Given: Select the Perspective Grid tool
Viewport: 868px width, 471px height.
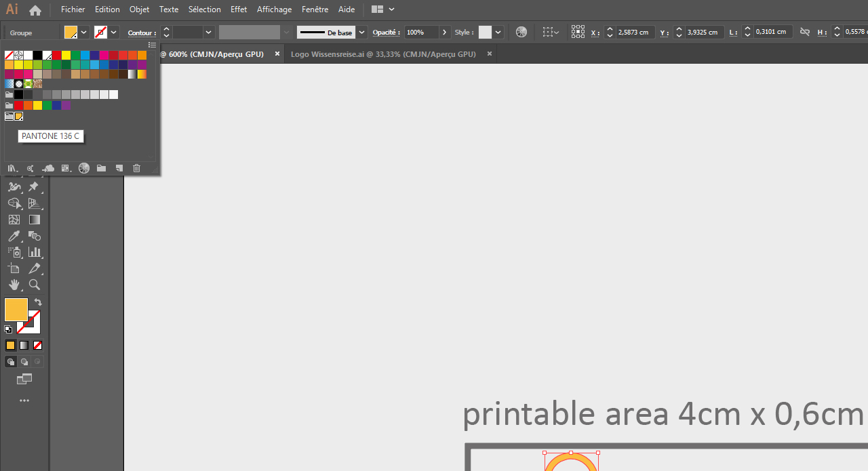Looking at the screenshot, I should pyautogui.click(x=34, y=203).
